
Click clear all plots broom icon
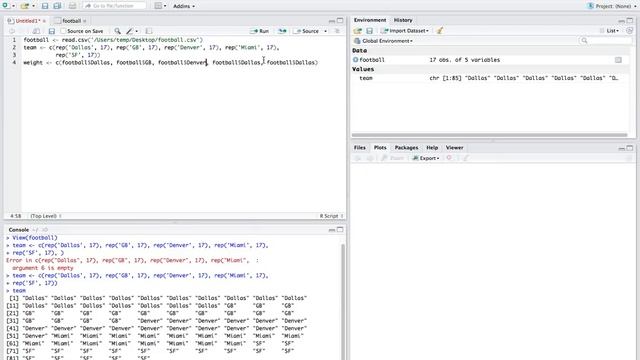466,158
